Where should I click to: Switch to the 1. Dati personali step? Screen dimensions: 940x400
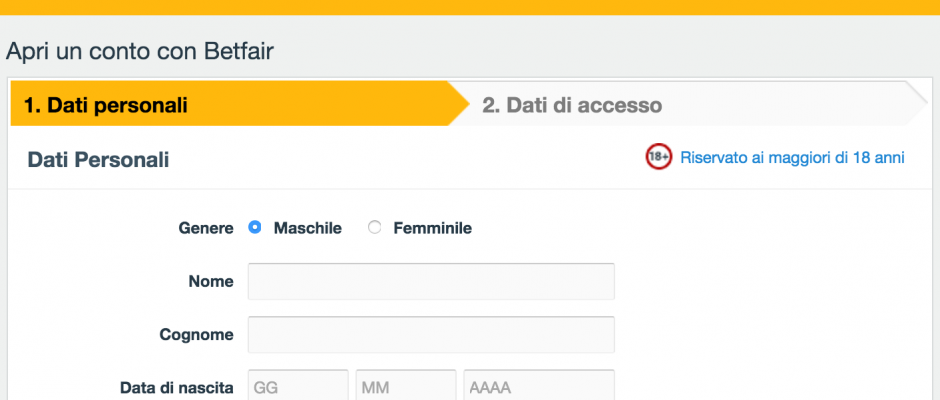tap(240, 104)
